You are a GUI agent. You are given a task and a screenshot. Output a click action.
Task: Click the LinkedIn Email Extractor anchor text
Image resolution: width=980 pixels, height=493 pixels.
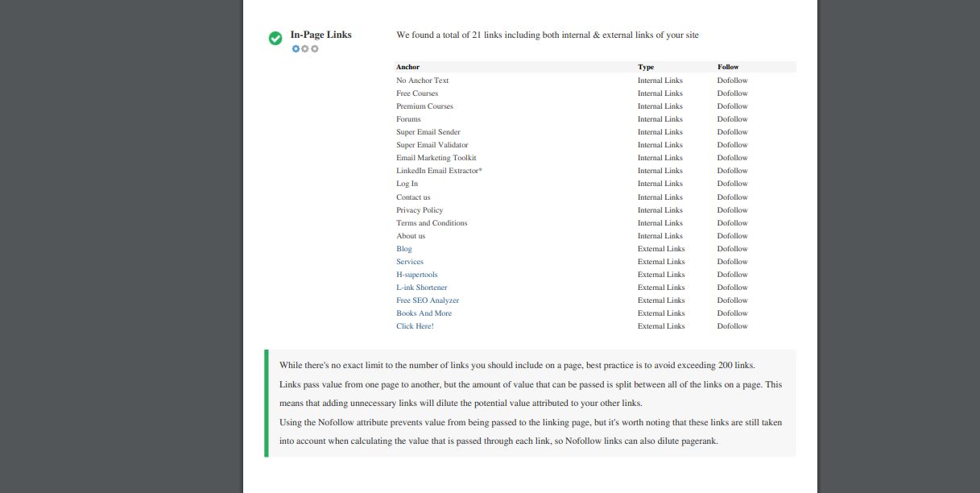point(439,171)
